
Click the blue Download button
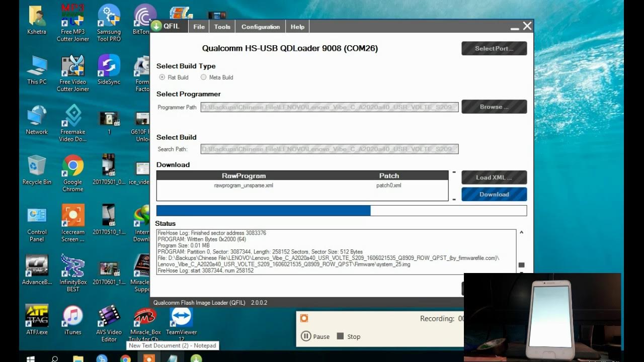coord(494,194)
